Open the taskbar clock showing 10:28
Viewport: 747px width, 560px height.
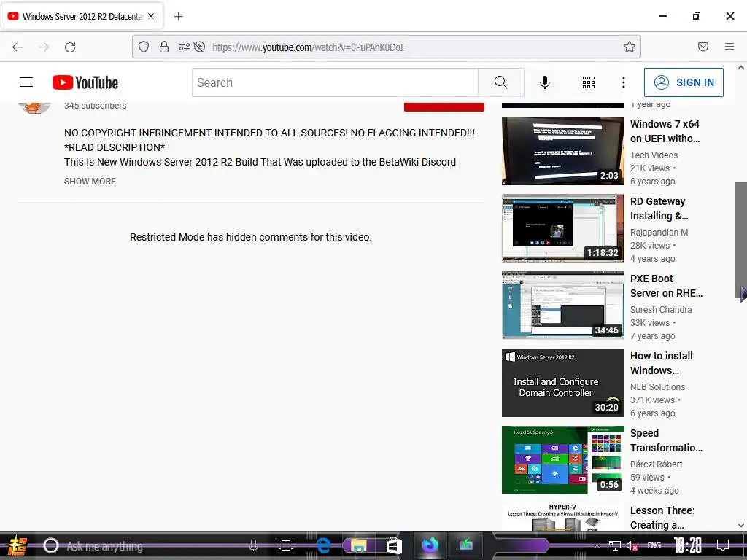click(x=688, y=545)
